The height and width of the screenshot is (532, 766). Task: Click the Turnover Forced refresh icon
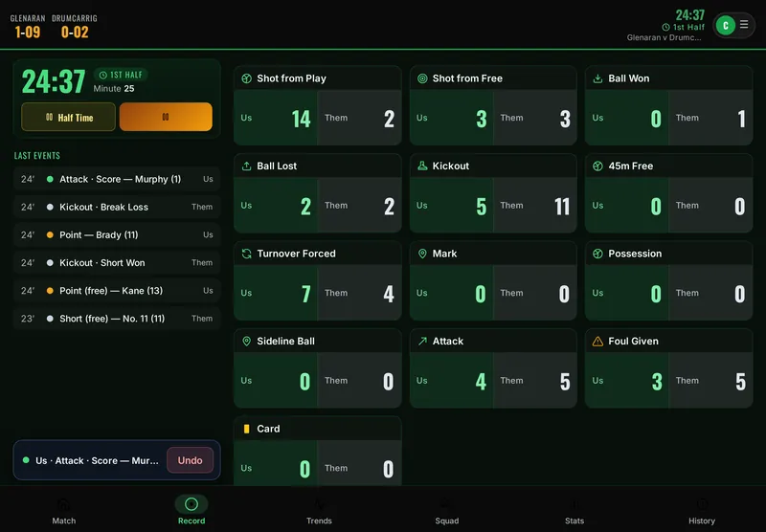click(247, 254)
